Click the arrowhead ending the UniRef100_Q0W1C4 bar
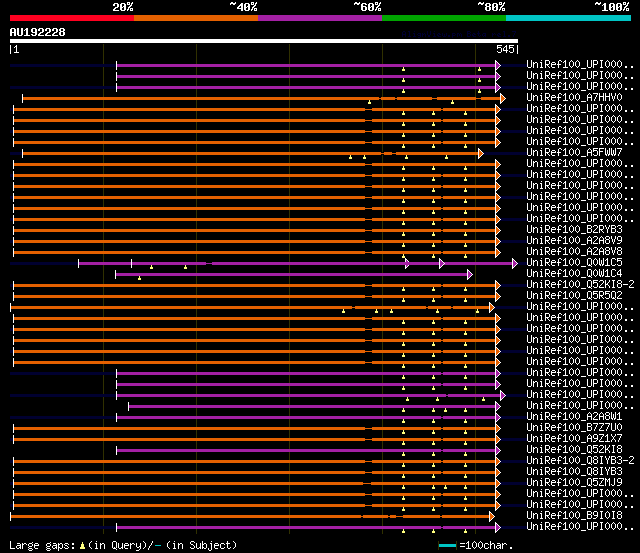The image size is (640, 553). [470, 275]
